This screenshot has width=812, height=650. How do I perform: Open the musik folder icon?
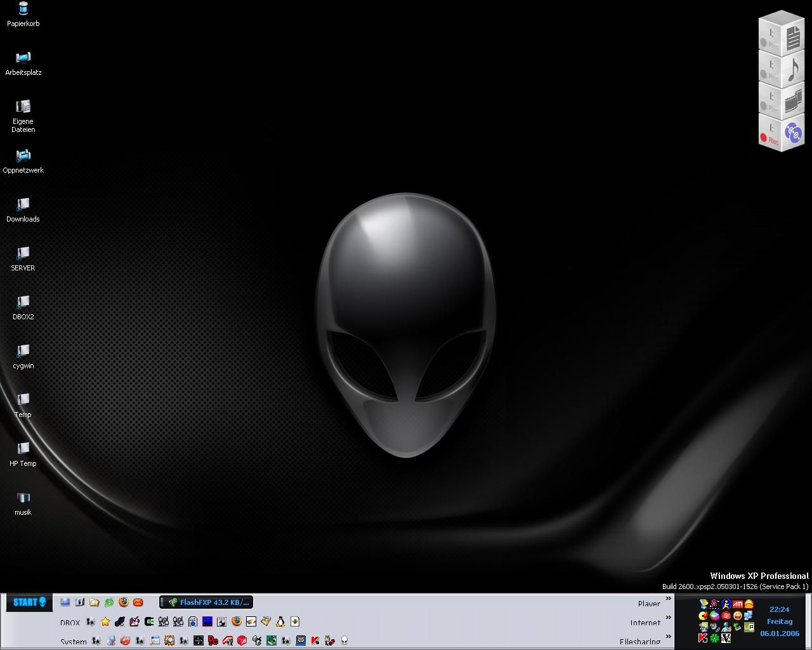click(23, 498)
